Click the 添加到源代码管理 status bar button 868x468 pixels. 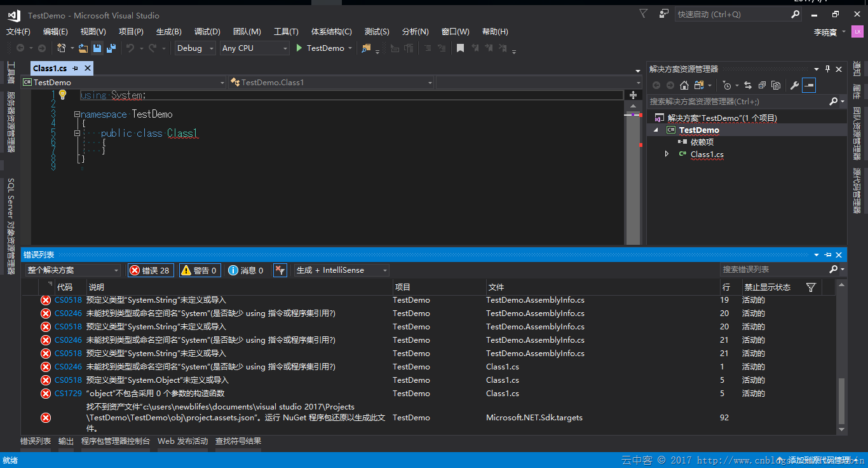coord(819,460)
